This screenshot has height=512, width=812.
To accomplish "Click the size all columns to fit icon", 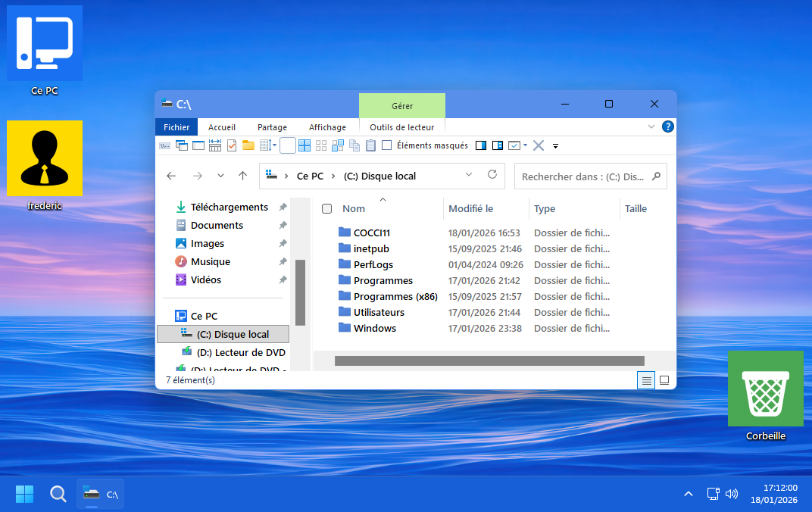I will (215, 145).
